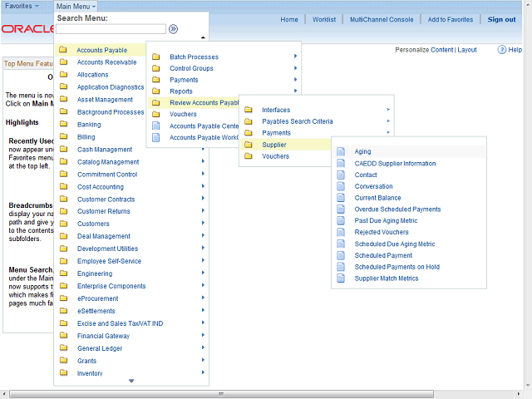Click the Accounts Payable folder icon

(x=63, y=50)
